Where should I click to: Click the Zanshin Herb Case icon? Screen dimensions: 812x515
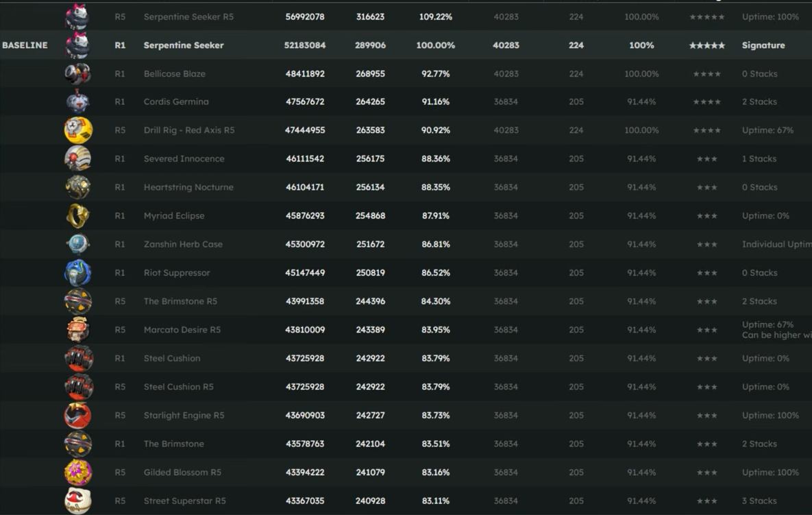pyautogui.click(x=77, y=244)
